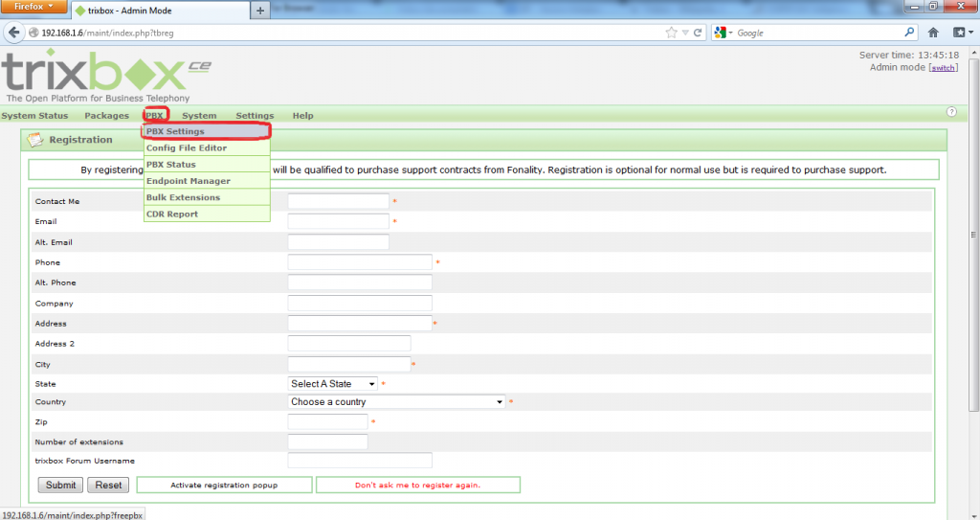Open the System menu

point(199,116)
